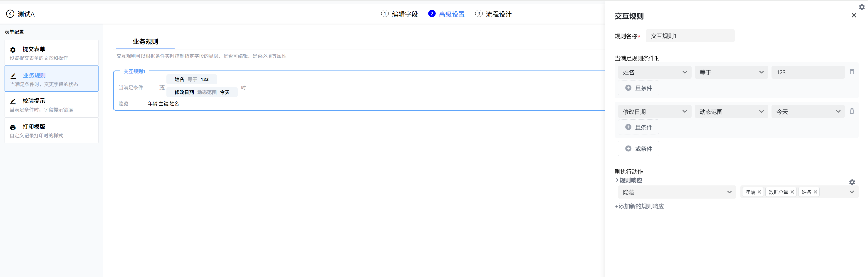This screenshot has width=868, height=277.
Task: Open the 今天 value dropdown
Action: click(808, 111)
